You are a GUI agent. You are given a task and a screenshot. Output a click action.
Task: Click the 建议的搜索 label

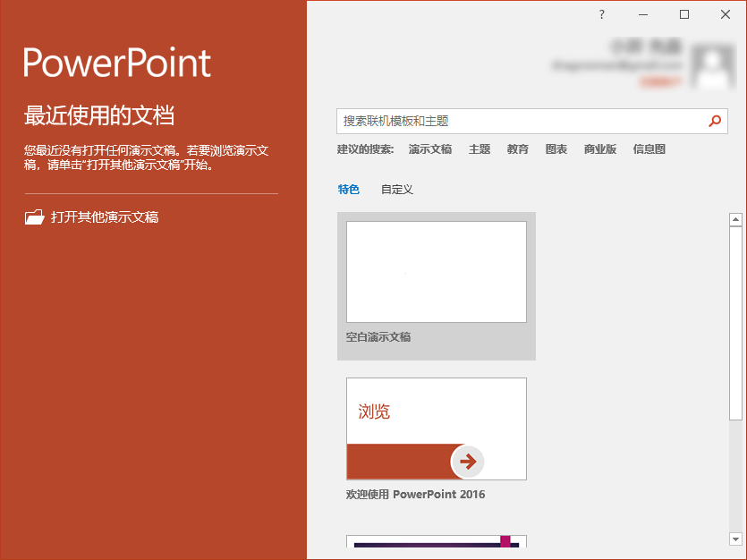click(x=365, y=149)
